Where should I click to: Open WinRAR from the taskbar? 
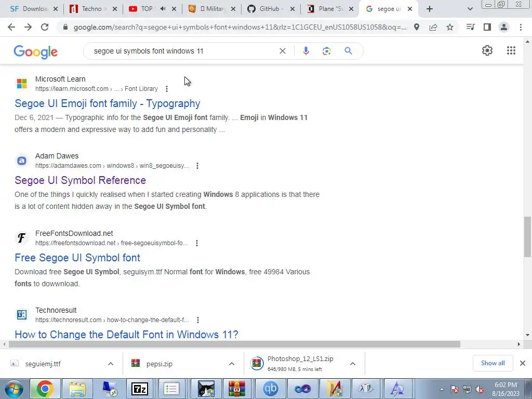[x=236, y=389]
